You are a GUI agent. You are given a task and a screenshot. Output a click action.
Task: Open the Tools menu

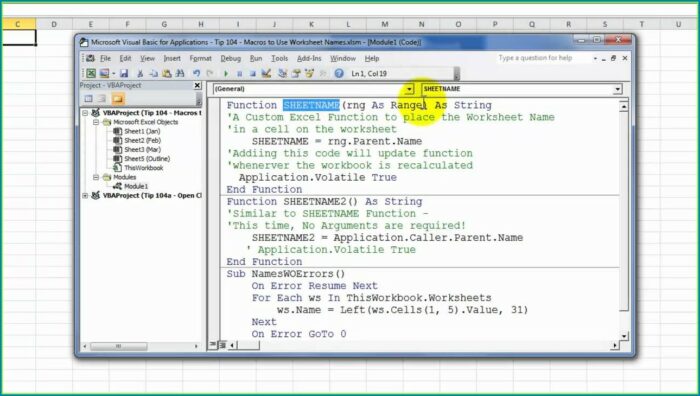pyautogui.click(x=279, y=58)
